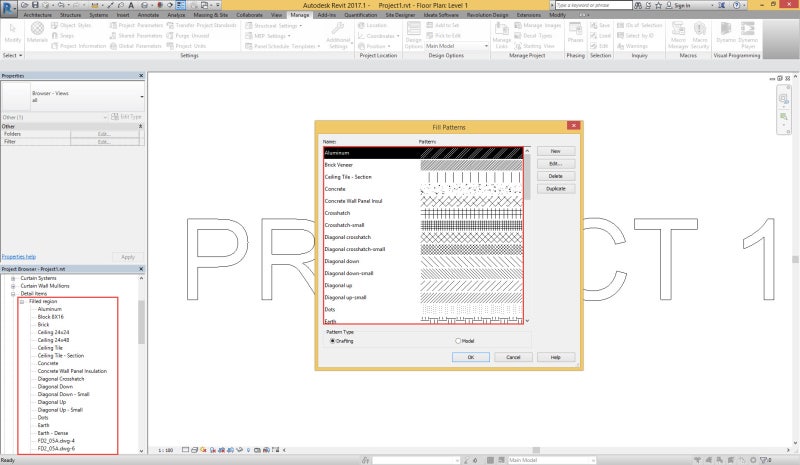Switch to the Annotate ribbon tab
Viewport: 800px width, 465px height.
(148, 15)
